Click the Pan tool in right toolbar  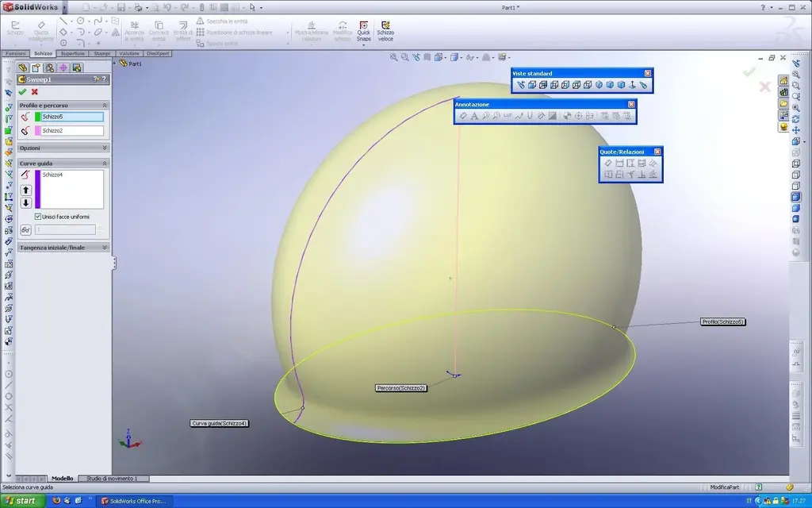[796, 130]
